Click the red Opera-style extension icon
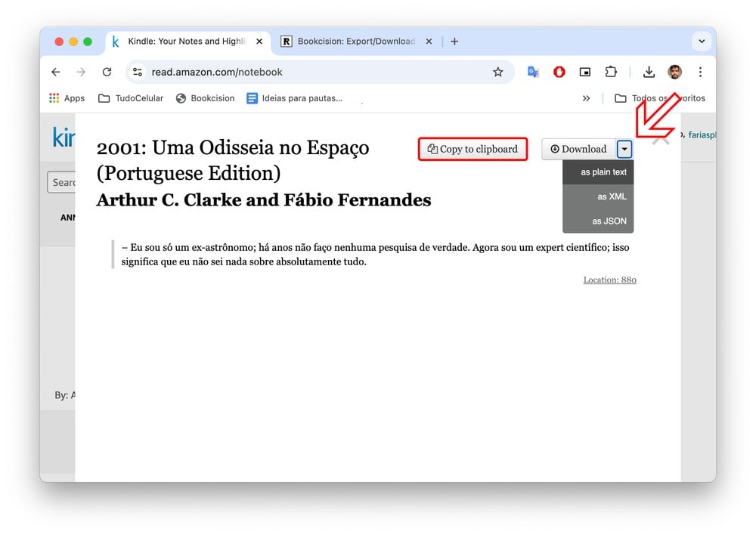The height and width of the screenshot is (535, 756). (x=559, y=72)
